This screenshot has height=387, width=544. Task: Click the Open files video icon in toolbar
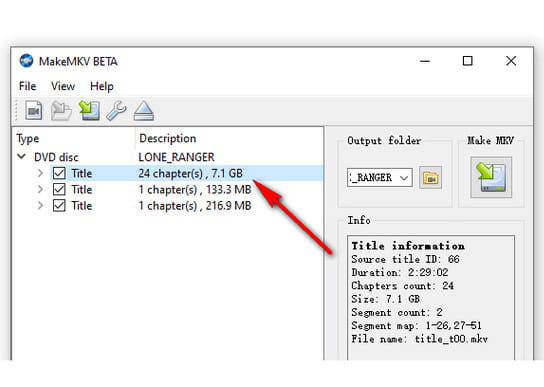click(x=34, y=111)
